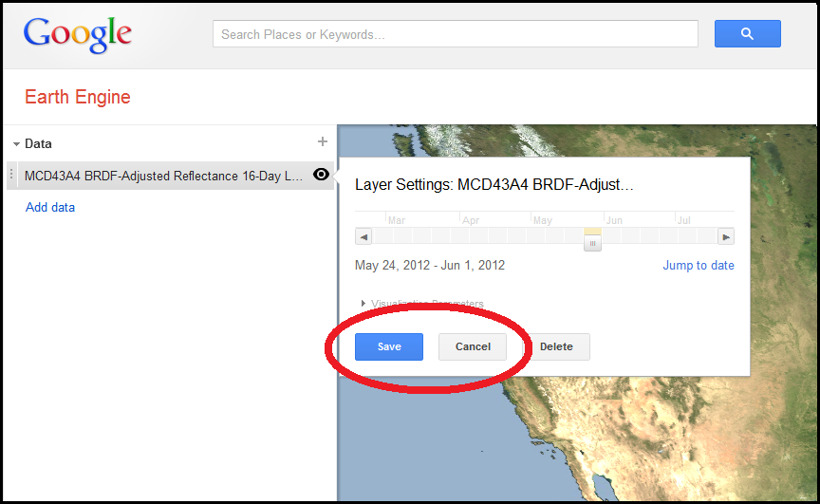Click the timeline slider handle
Screen dimensions: 820x504
[592, 243]
